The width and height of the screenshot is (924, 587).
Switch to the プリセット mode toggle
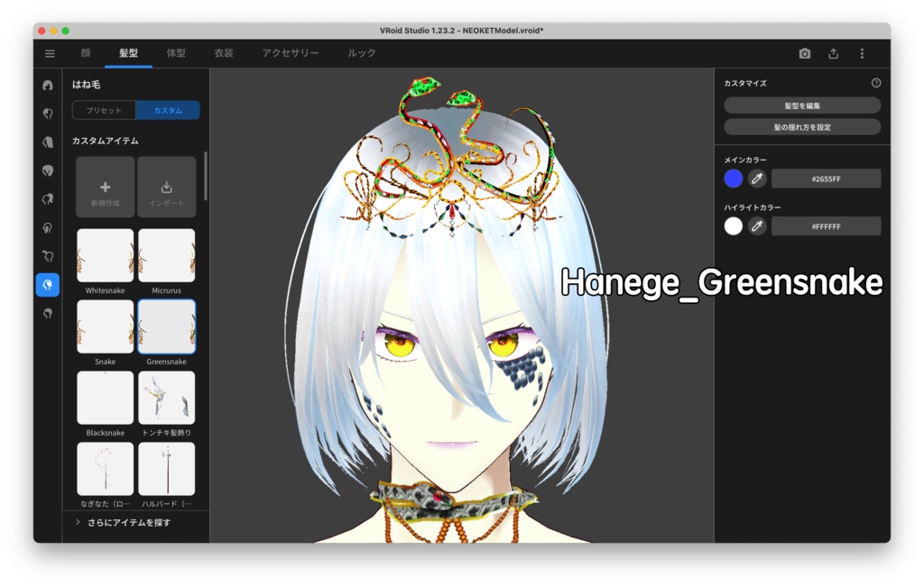tap(105, 110)
